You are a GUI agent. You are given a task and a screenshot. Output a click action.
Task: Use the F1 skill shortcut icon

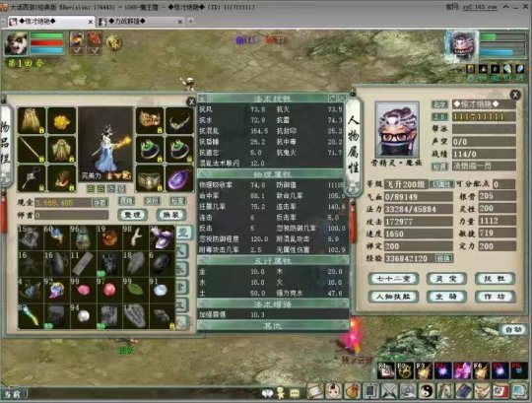[386, 370]
